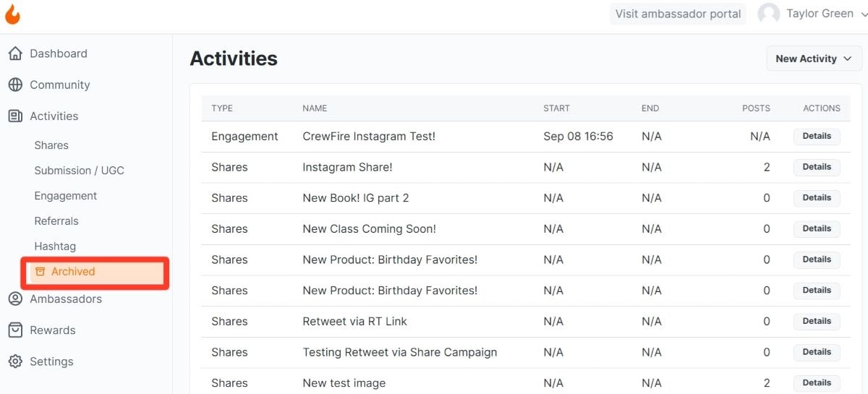Click the Rewards shopping bag icon
The image size is (868, 394).
tap(15, 330)
